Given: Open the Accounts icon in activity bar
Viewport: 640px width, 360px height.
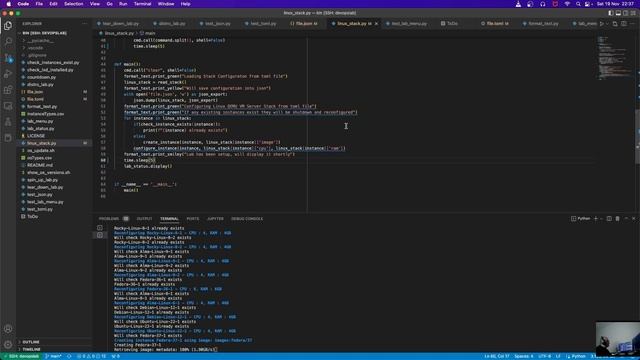Looking at the screenshot, I should (8, 329).
